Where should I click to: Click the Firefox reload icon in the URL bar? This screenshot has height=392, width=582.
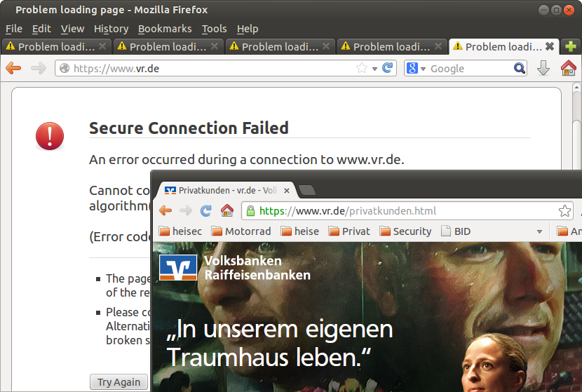point(388,68)
